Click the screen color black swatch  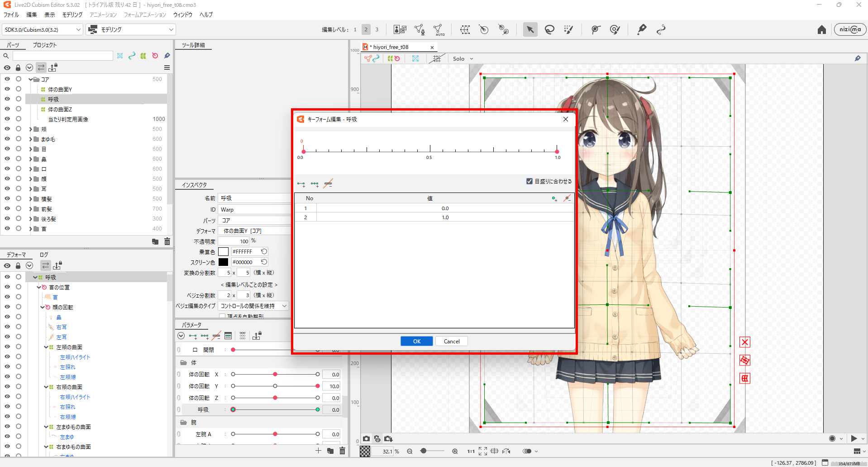point(224,262)
